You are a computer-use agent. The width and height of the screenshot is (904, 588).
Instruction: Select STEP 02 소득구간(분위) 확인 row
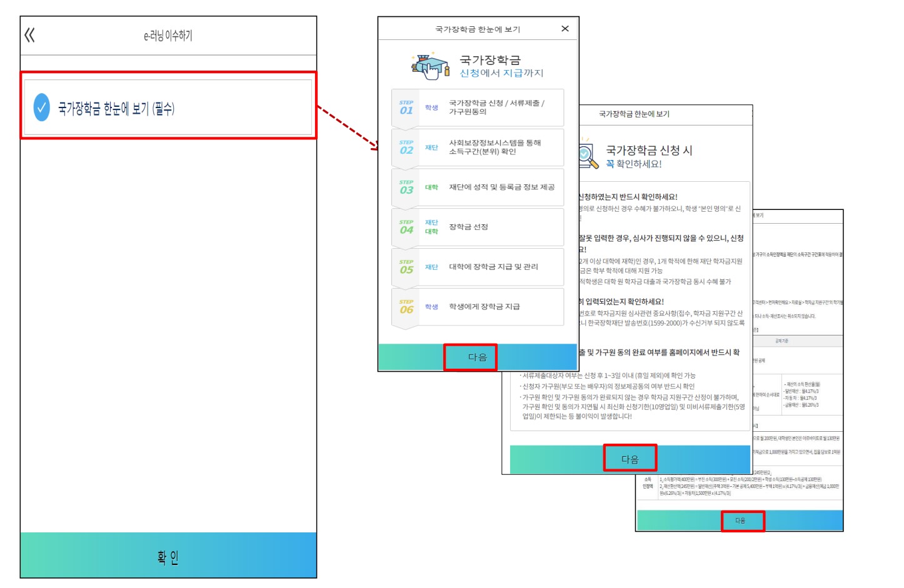[478, 147]
